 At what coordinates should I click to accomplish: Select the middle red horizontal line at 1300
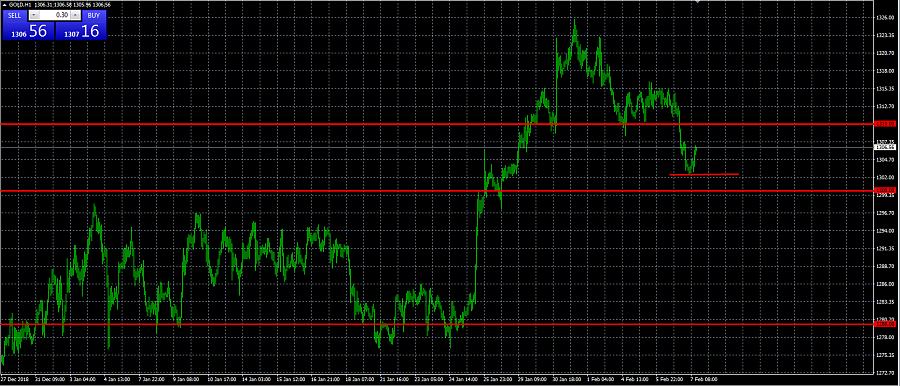[x=436, y=190]
